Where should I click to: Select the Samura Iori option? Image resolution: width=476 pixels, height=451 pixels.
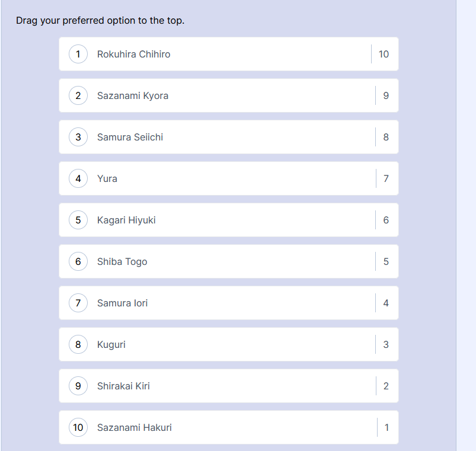(x=122, y=303)
